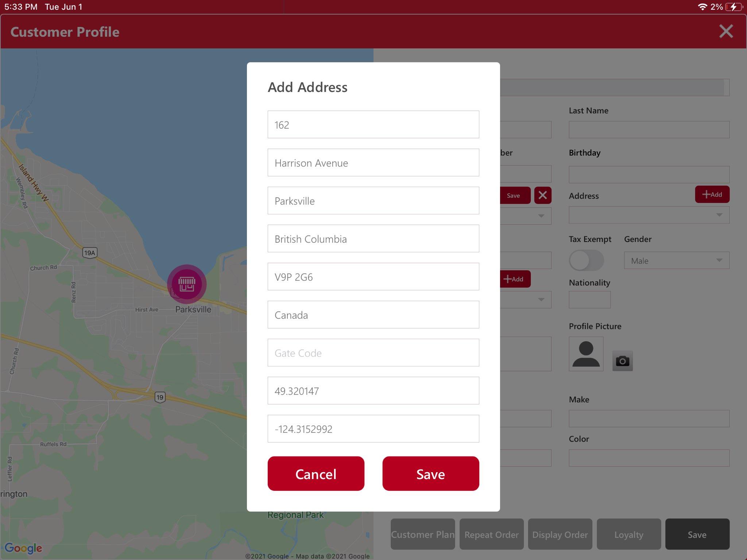Edit the longitude field -124.3152992
Image resolution: width=747 pixels, height=560 pixels.
tap(373, 429)
